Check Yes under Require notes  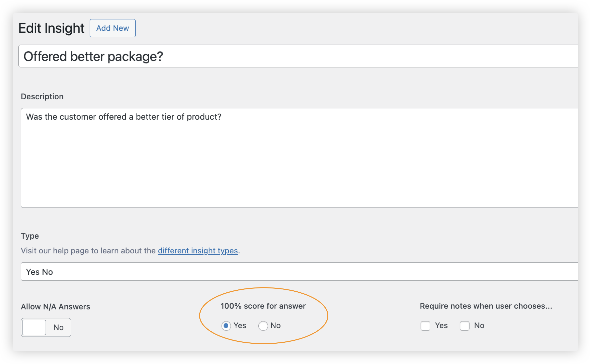coord(425,326)
